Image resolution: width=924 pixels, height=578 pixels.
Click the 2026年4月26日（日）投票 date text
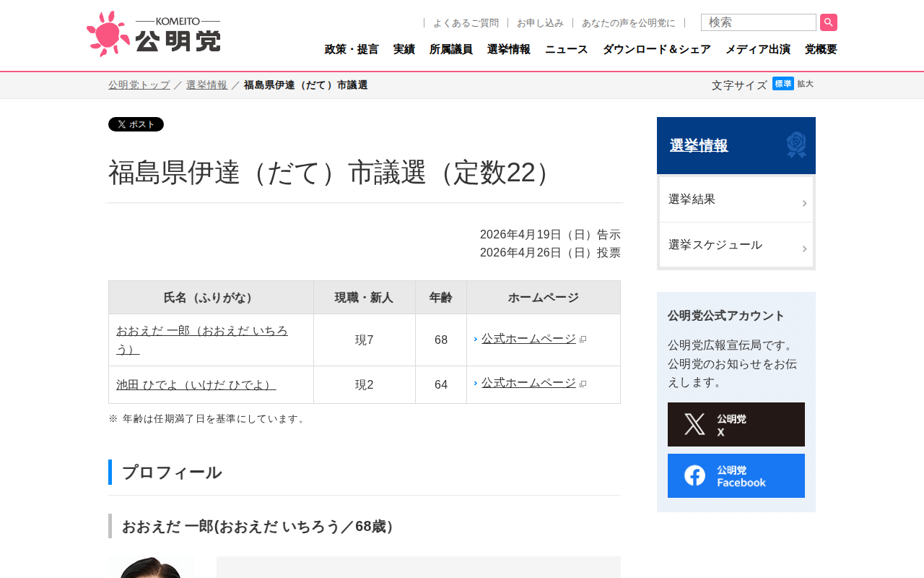click(550, 252)
